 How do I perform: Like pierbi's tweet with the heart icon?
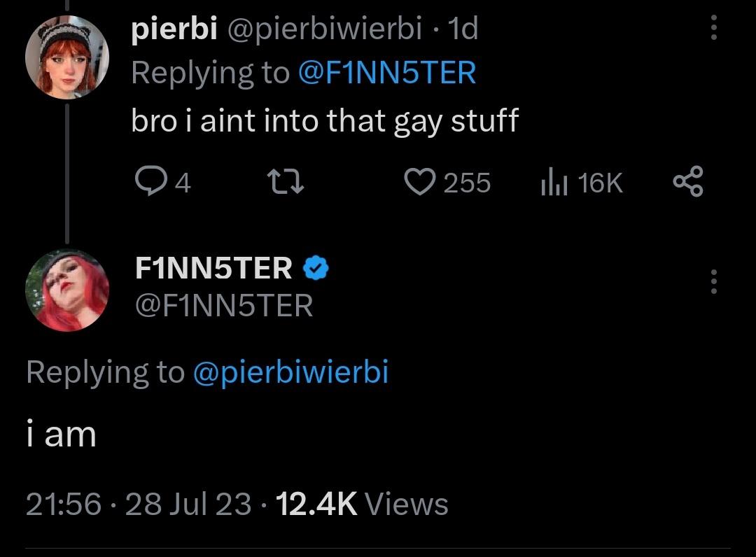421,183
